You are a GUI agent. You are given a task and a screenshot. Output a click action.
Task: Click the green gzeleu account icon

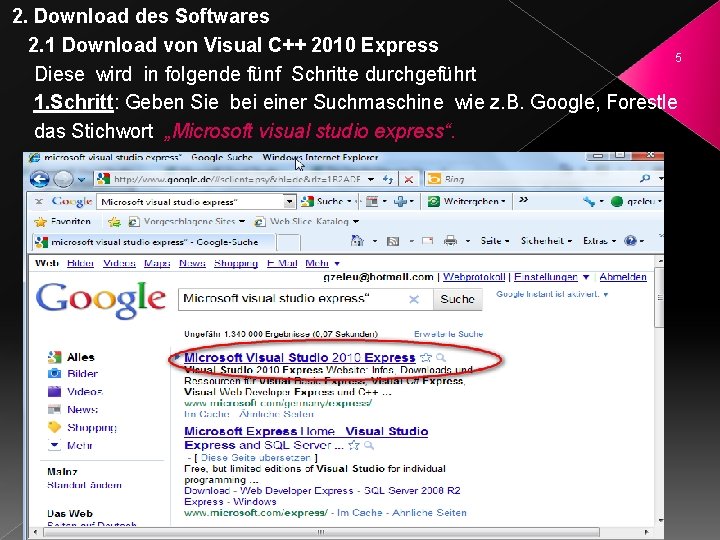tap(617, 201)
